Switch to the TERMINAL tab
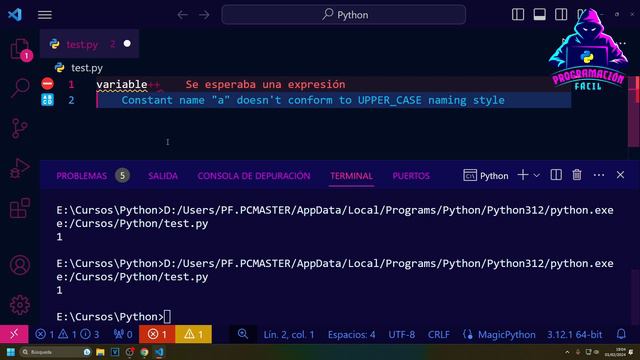This screenshot has height=360, width=640. click(x=351, y=176)
